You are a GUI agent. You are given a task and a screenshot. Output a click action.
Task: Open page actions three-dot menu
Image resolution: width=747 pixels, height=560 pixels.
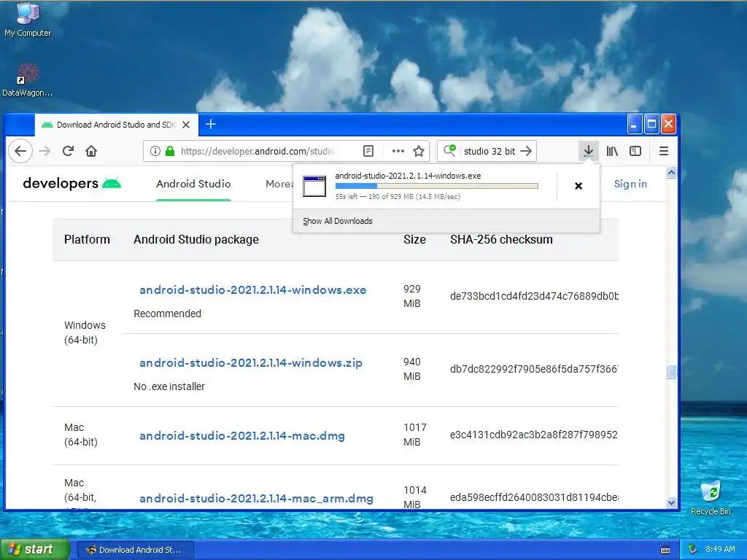pyautogui.click(x=398, y=152)
